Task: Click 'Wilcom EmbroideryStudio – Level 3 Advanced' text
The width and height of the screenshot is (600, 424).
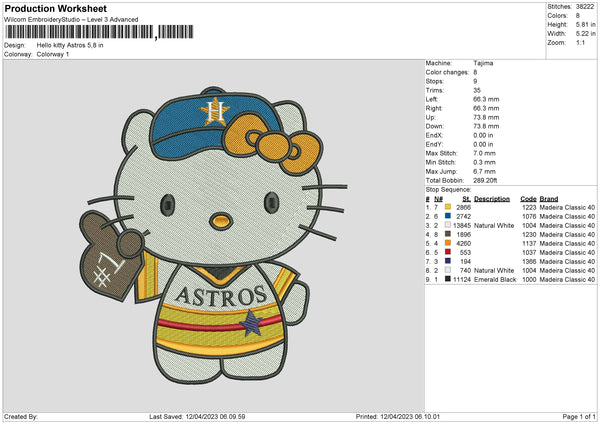Action: pyautogui.click(x=71, y=20)
